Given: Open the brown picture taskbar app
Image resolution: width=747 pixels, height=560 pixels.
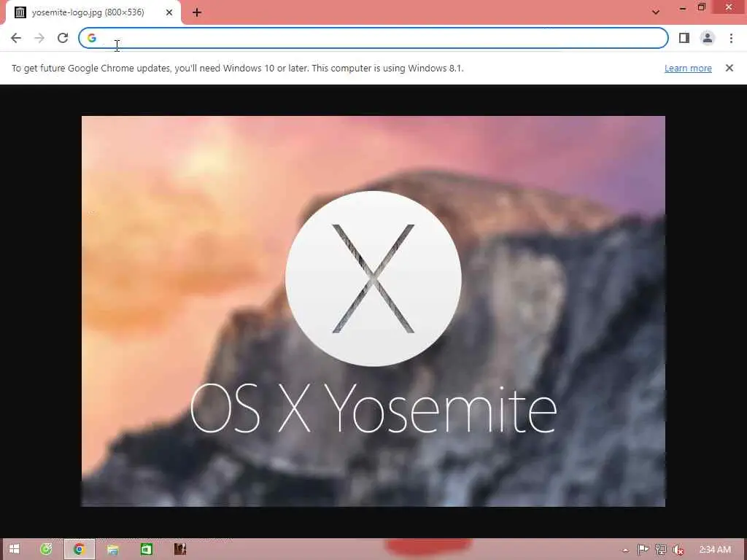Looking at the screenshot, I should pos(180,549).
